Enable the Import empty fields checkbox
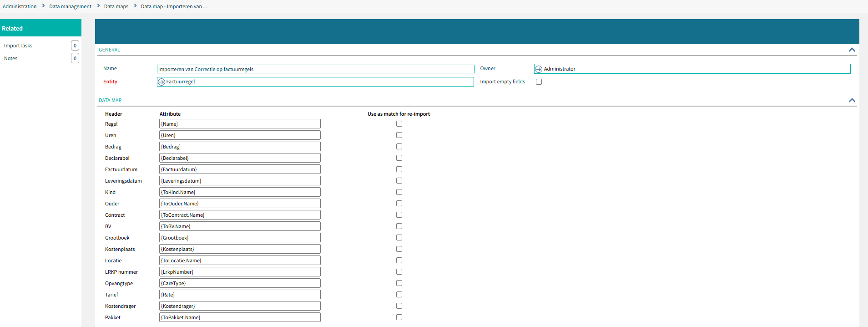This screenshot has height=327, width=868. (539, 82)
